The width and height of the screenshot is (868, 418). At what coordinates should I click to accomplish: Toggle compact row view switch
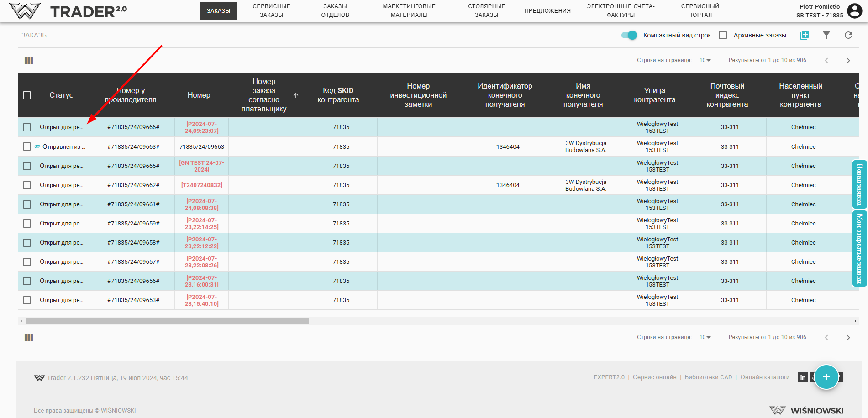[x=629, y=35]
